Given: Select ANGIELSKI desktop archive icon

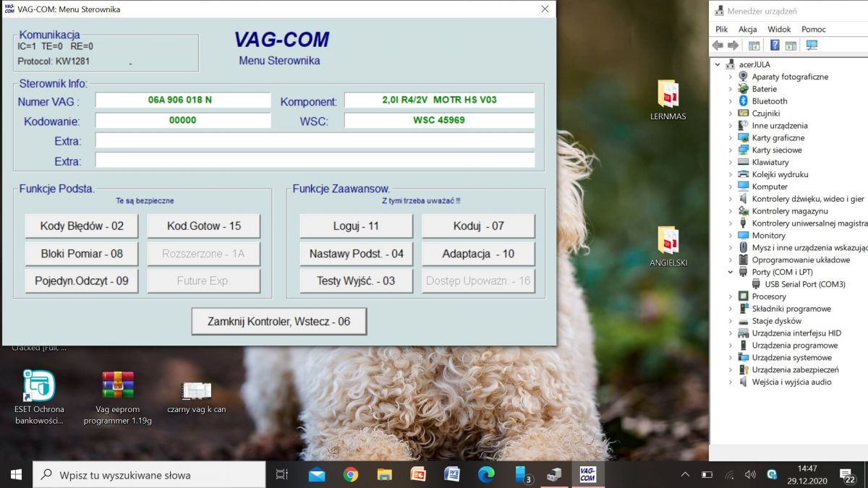Looking at the screenshot, I should pos(668,247).
